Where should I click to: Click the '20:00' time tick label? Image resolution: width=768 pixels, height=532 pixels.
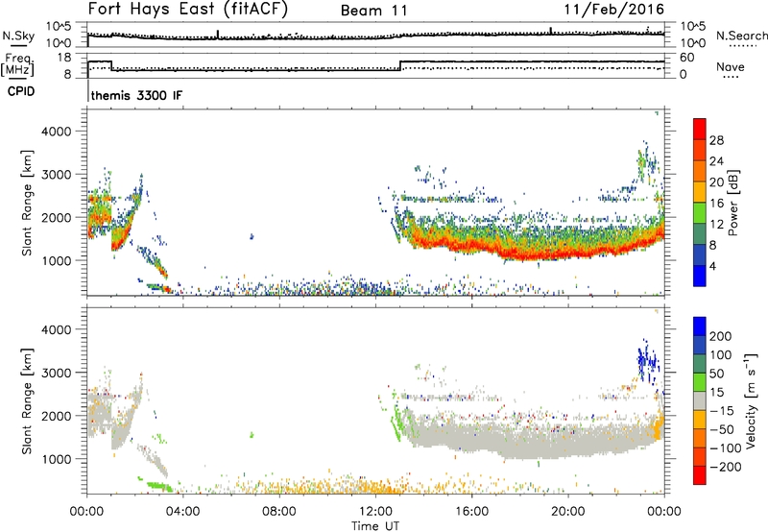(x=568, y=512)
